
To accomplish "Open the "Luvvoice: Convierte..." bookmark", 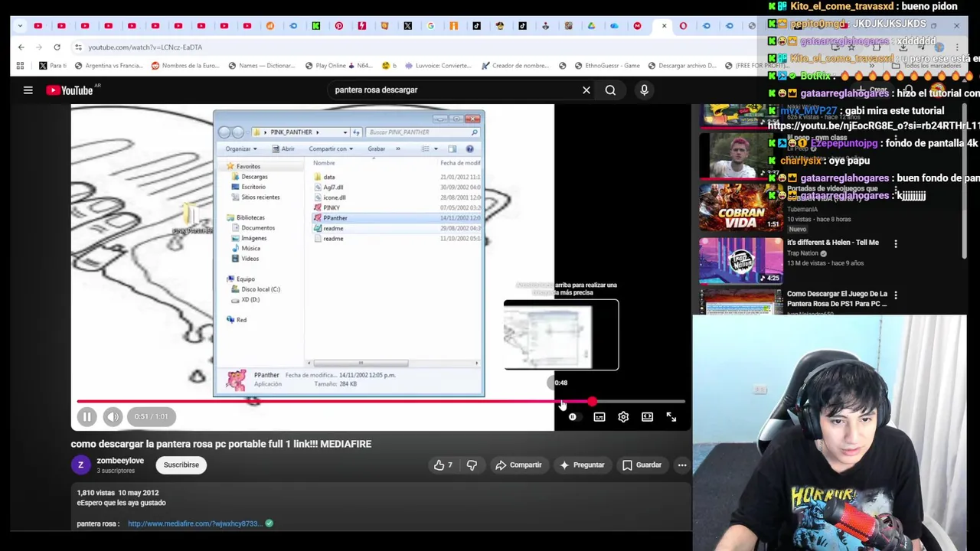I will pyautogui.click(x=436, y=66).
